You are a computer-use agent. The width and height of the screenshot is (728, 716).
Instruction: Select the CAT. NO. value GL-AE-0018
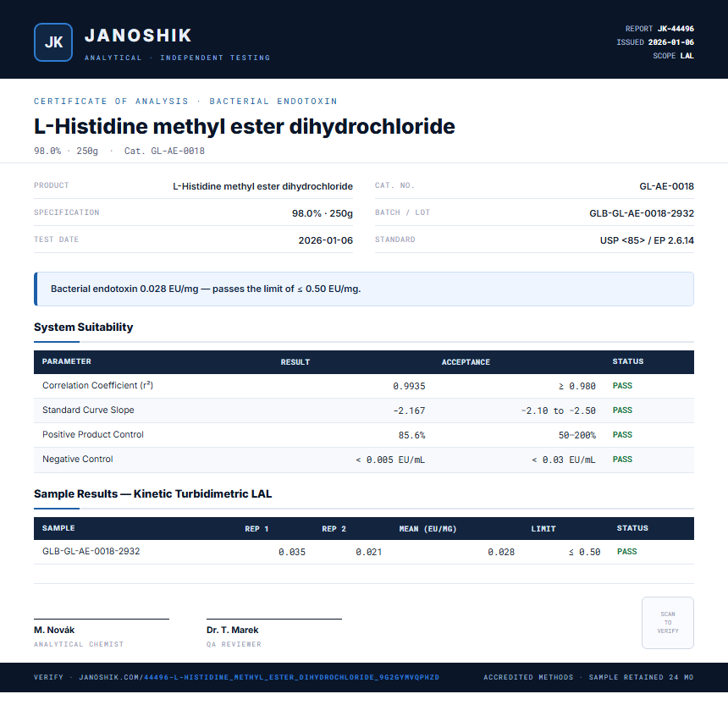tap(666, 186)
